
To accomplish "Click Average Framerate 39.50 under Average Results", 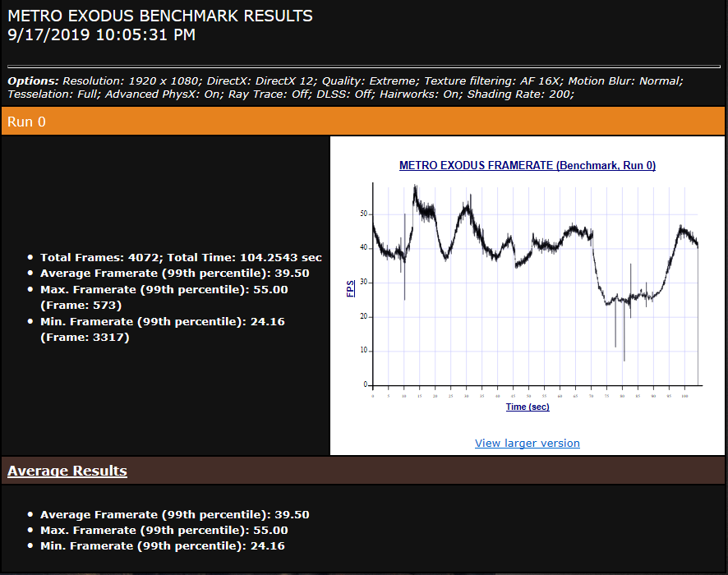I will click(x=174, y=515).
